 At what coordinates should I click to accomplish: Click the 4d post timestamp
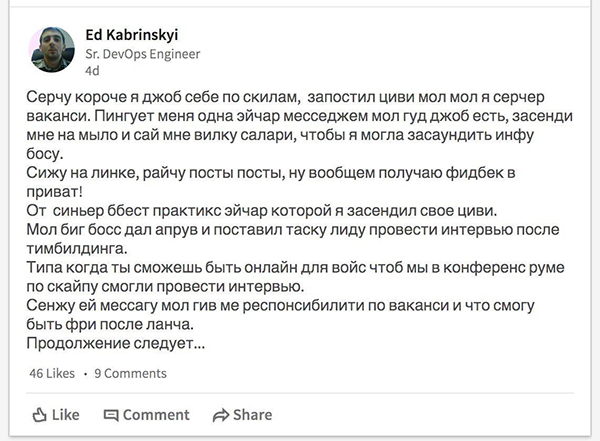[x=92, y=71]
